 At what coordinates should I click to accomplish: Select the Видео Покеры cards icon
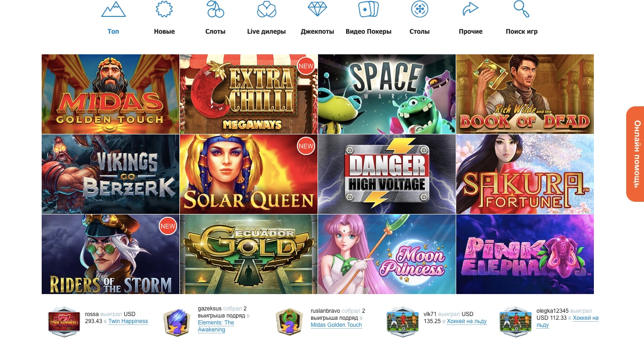(369, 9)
